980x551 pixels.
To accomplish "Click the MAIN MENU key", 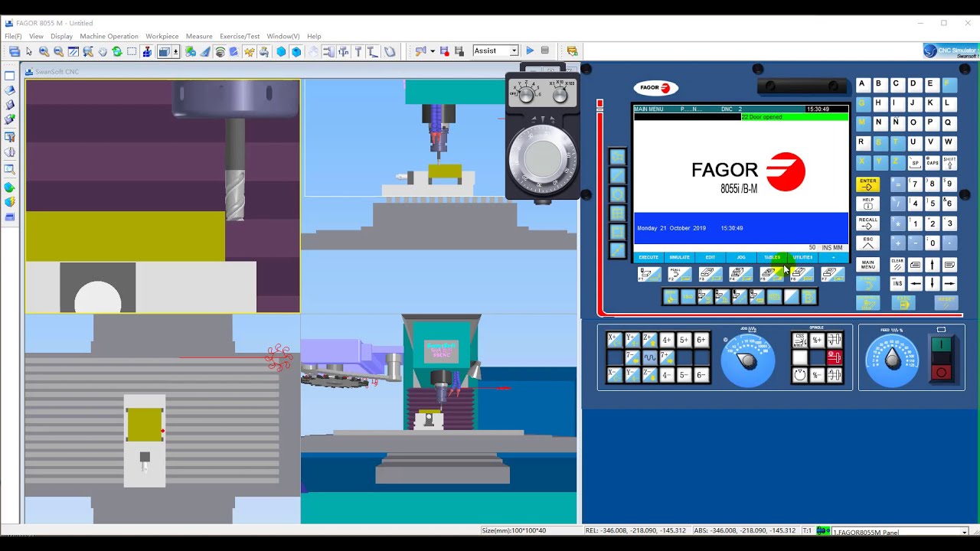I will 867,265.
